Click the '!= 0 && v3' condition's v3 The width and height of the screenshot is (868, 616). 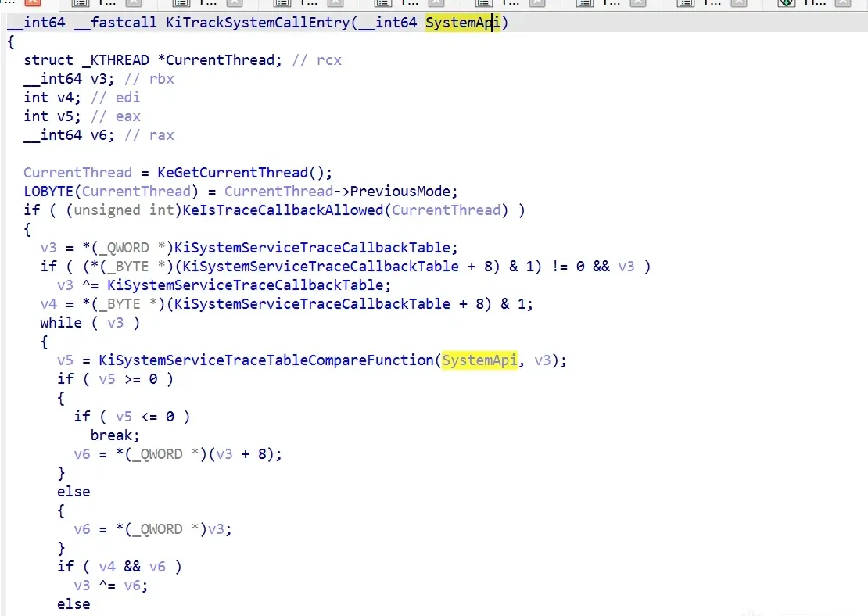pyautogui.click(x=626, y=267)
